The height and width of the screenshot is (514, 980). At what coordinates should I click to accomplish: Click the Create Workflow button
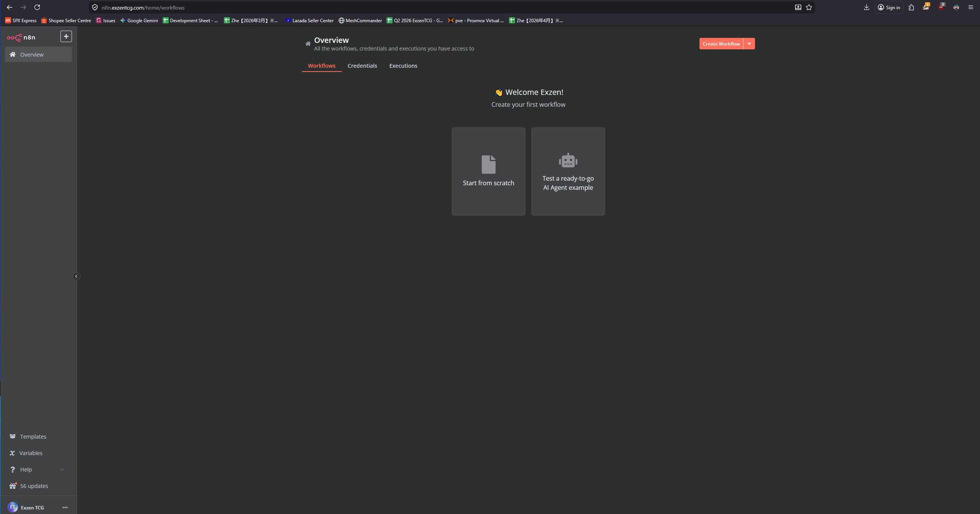(x=721, y=43)
